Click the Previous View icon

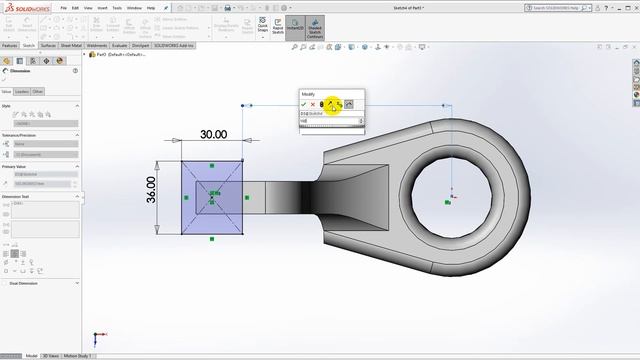[312, 47]
